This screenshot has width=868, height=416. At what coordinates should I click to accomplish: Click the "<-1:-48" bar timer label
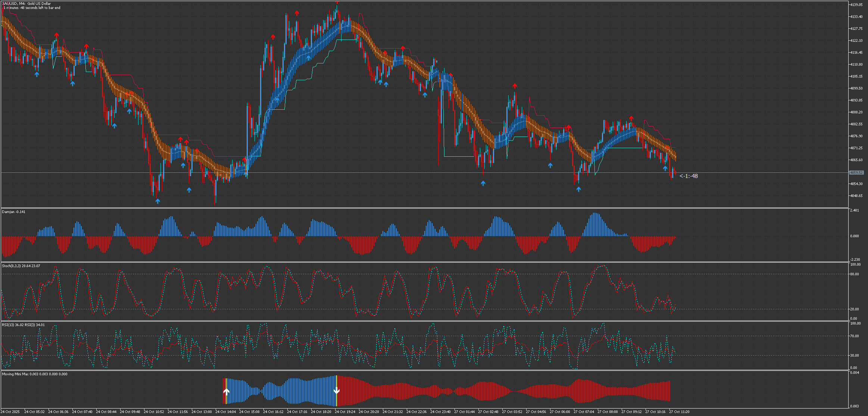pyautogui.click(x=689, y=176)
